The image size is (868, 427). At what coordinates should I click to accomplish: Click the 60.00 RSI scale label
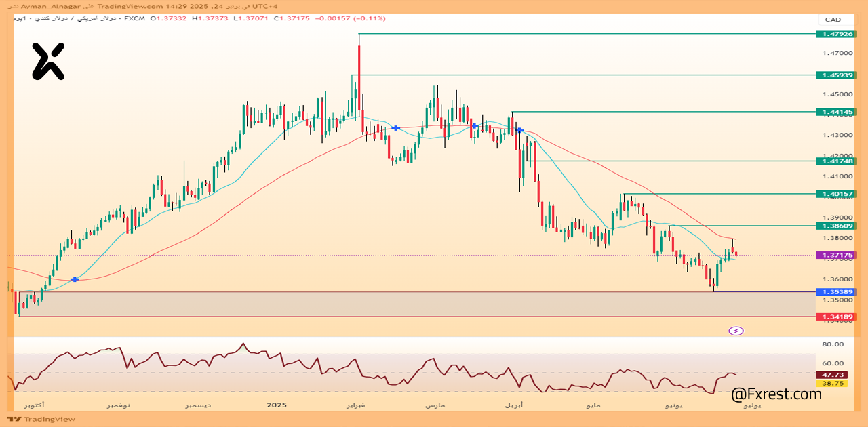[x=832, y=363]
